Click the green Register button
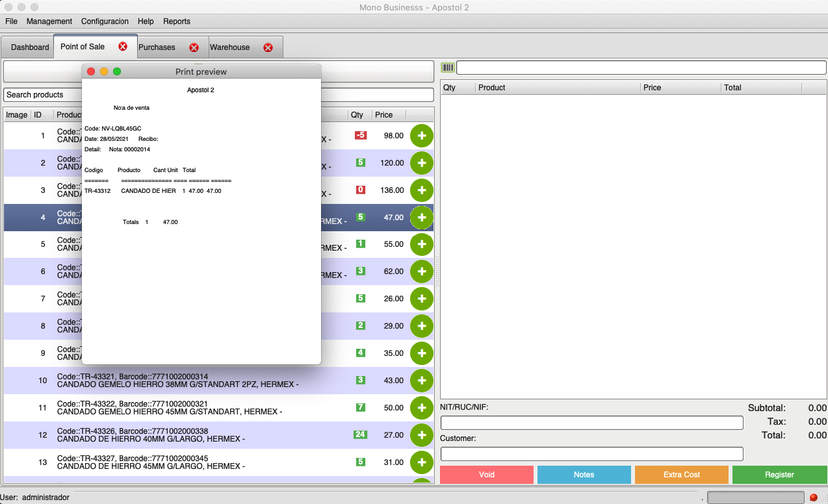The height and width of the screenshot is (504, 828). click(x=779, y=475)
